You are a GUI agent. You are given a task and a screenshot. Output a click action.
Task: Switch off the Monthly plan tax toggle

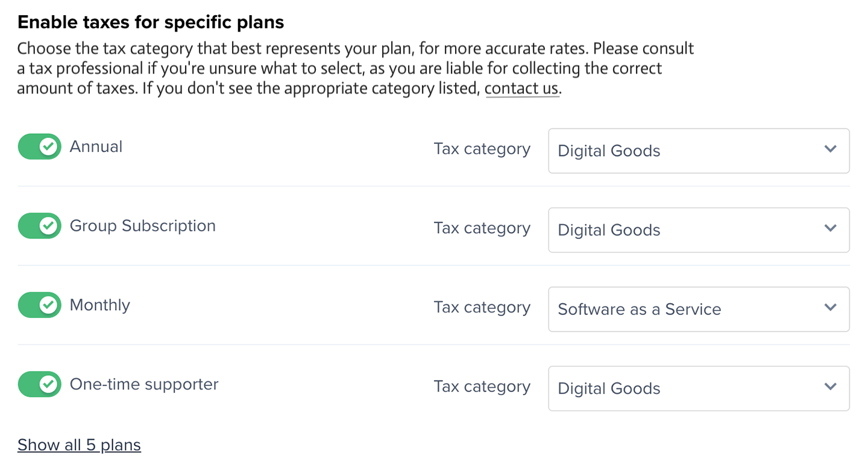39,305
